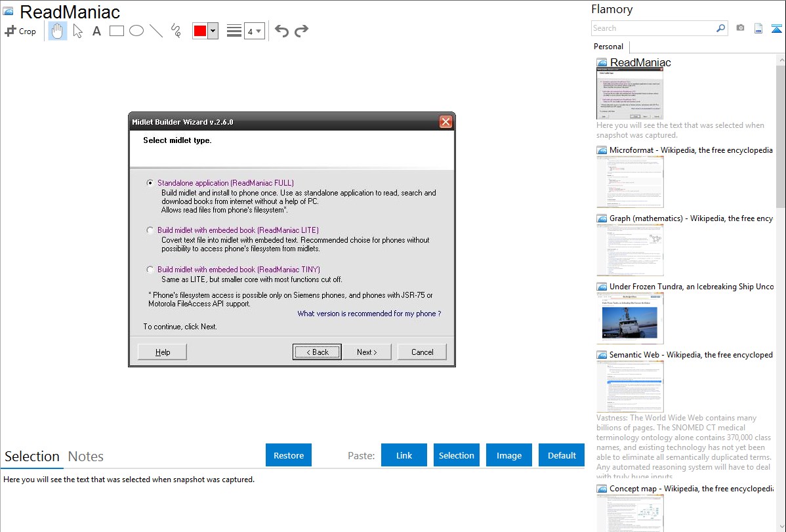
Task: Pick the rectangle shape tool
Action: tap(116, 31)
